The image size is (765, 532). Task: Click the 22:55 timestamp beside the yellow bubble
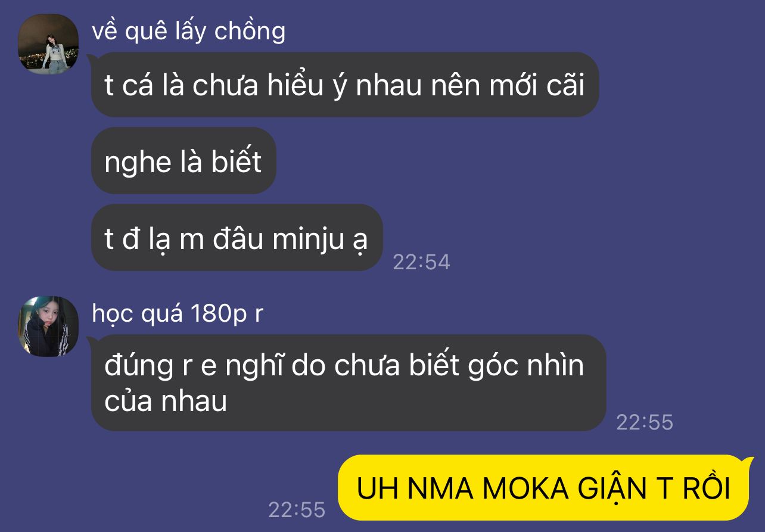[297, 509]
